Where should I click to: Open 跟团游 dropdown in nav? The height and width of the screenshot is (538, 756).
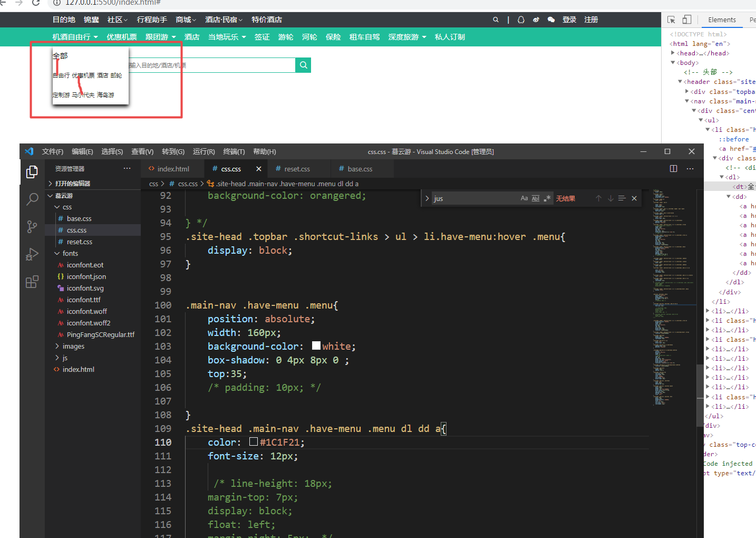[x=161, y=37]
